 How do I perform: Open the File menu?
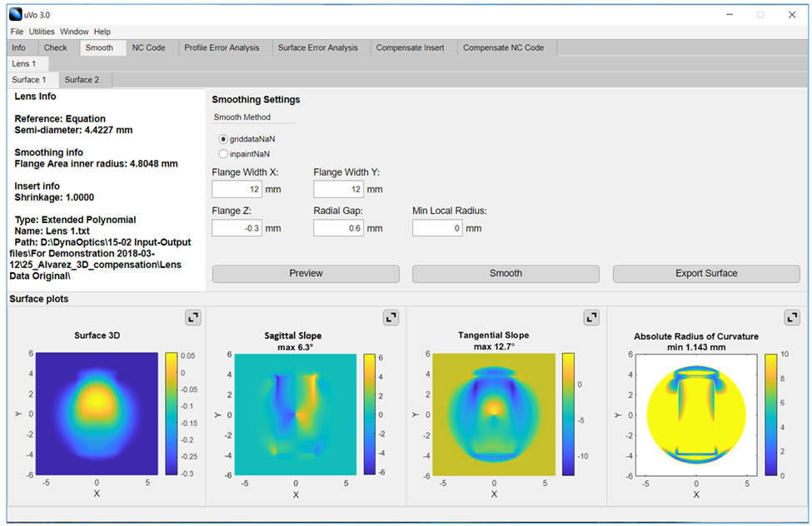click(x=17, y=32)
